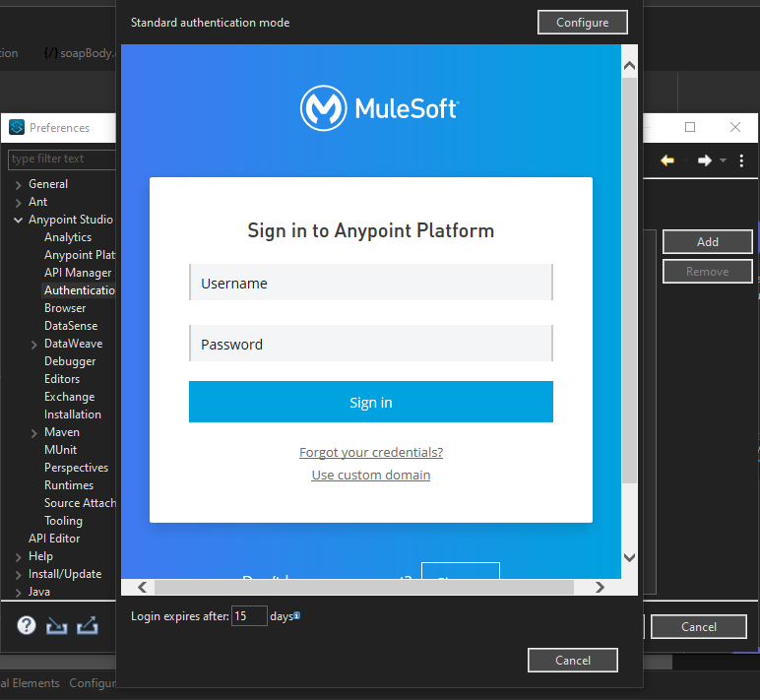
Task: Open the three-dot view menu
Action: (741, 160)
